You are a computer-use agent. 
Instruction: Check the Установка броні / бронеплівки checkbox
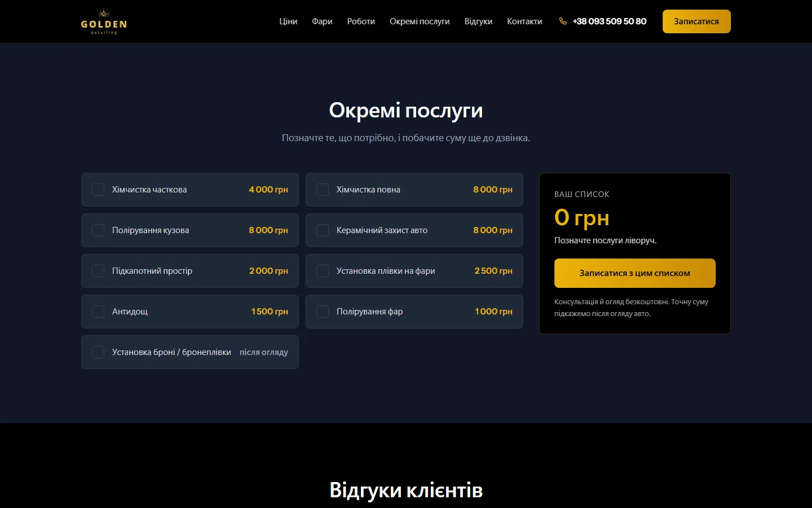98,352
